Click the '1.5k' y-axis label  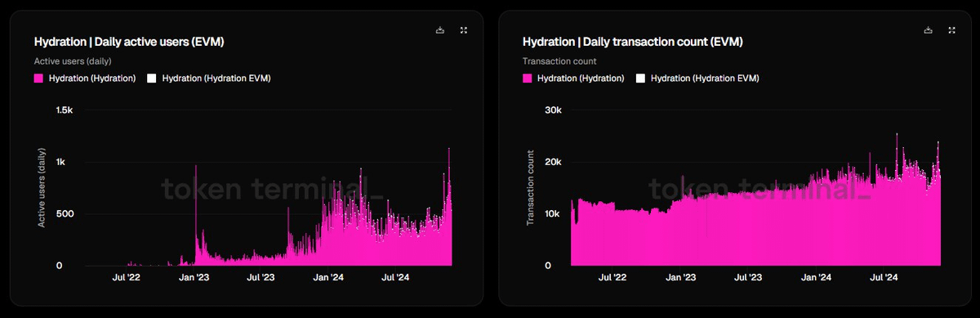tap(64, 110)
